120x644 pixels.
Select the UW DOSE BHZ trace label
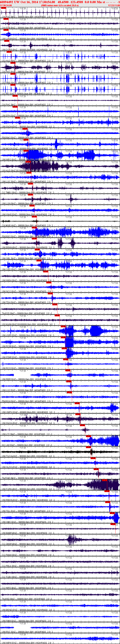28,50
